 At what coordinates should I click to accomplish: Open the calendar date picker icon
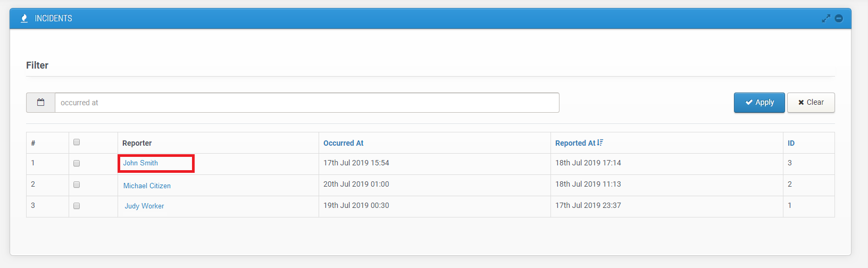(x=41, y=103)
